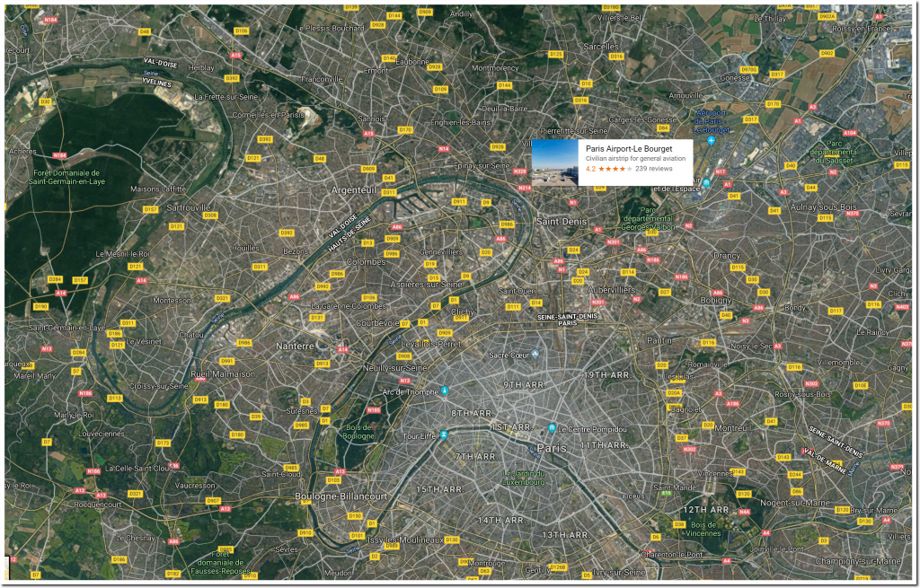Open the Sacré Cœur landmark pin
The height and width of the screenshot is (588, 920).
(x=535, y=355)
